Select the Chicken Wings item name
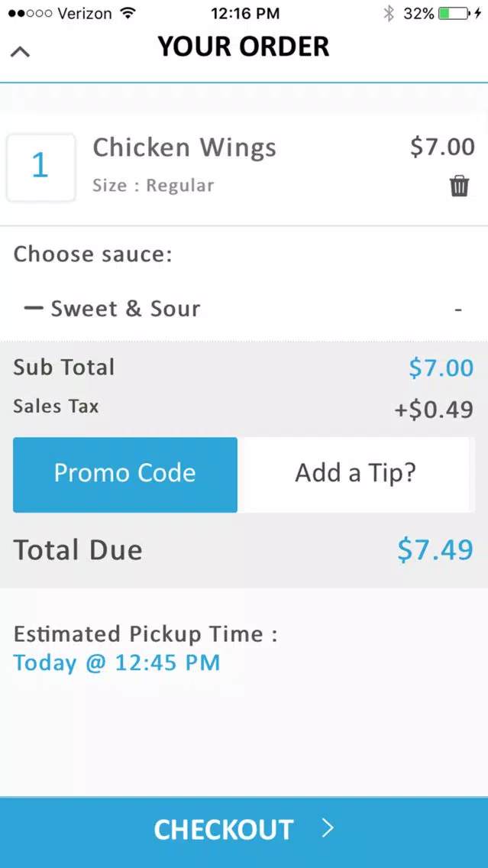 (184, 147)
